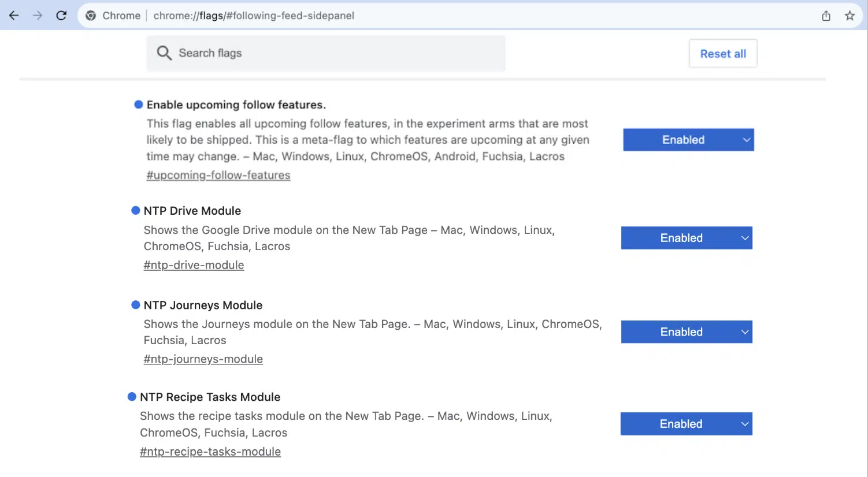Click the Chrome site info icon
This screenshot has height=477, width=868.
pos(91,16)
